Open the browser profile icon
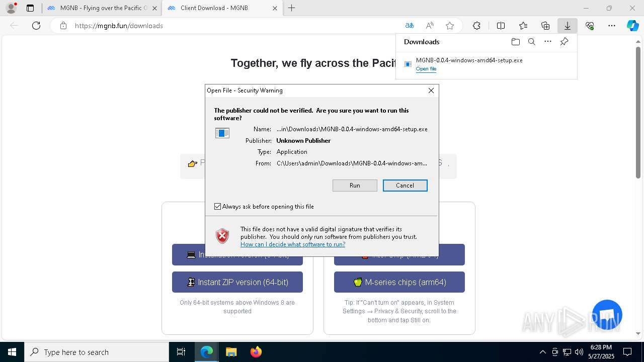Screen dimensions: 644x362 pyautogui.click(x=11, y=8)
